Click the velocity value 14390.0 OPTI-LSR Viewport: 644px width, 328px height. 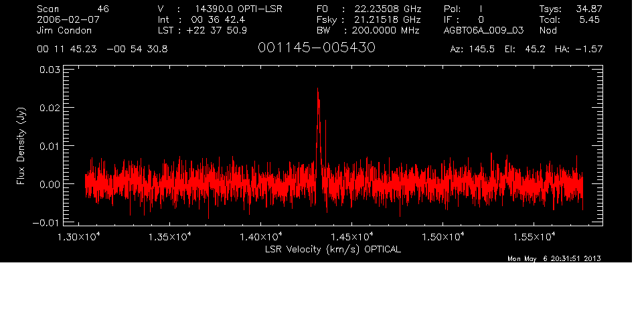238,9
